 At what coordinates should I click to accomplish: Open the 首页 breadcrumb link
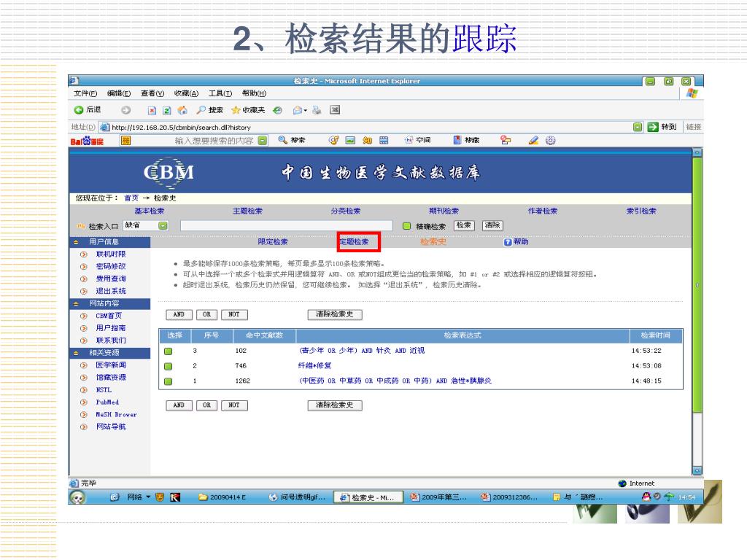(131, 198)
